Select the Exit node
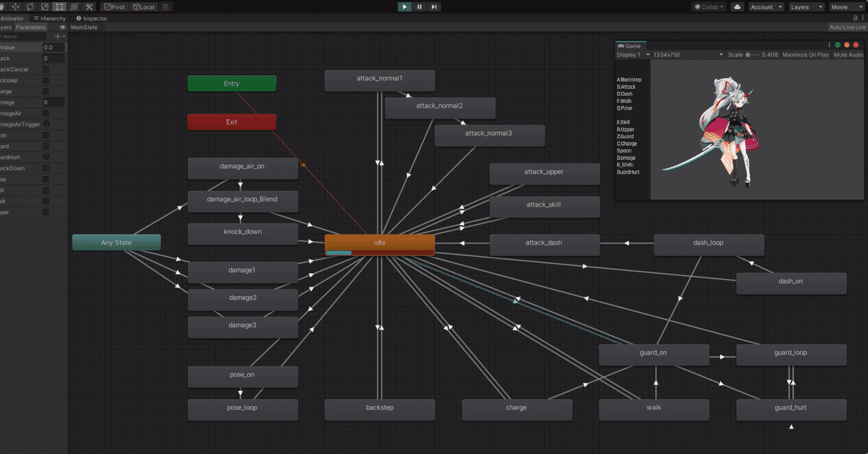 [232, 122]
